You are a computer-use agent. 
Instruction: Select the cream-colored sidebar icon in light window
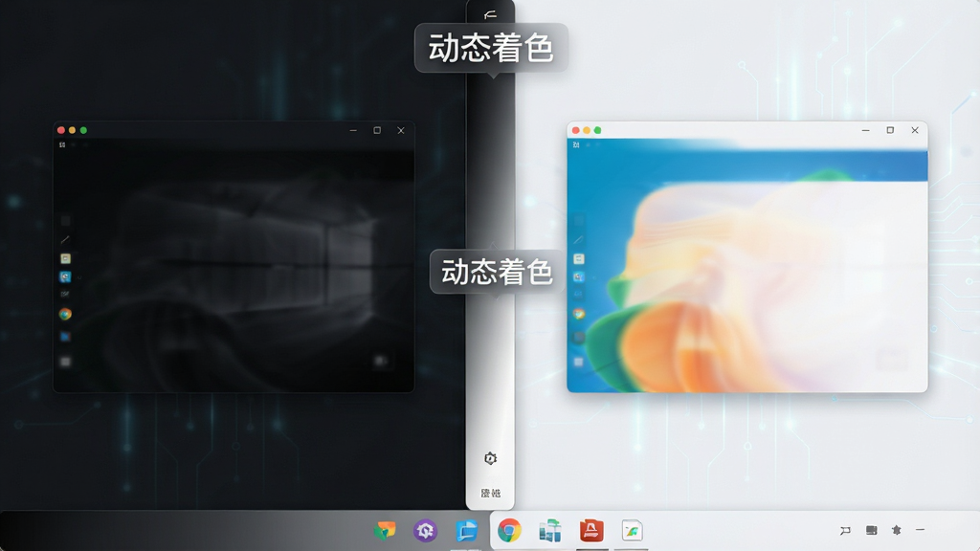tap(579, 258)
